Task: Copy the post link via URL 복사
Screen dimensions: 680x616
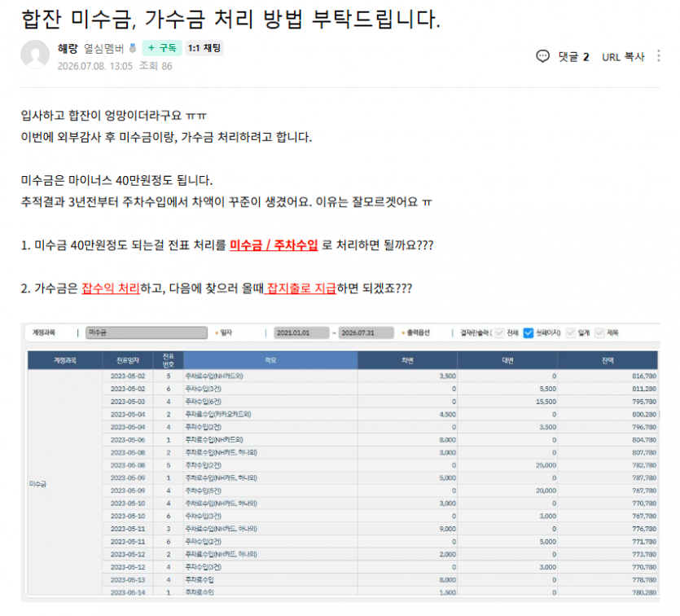Action: 623,57
